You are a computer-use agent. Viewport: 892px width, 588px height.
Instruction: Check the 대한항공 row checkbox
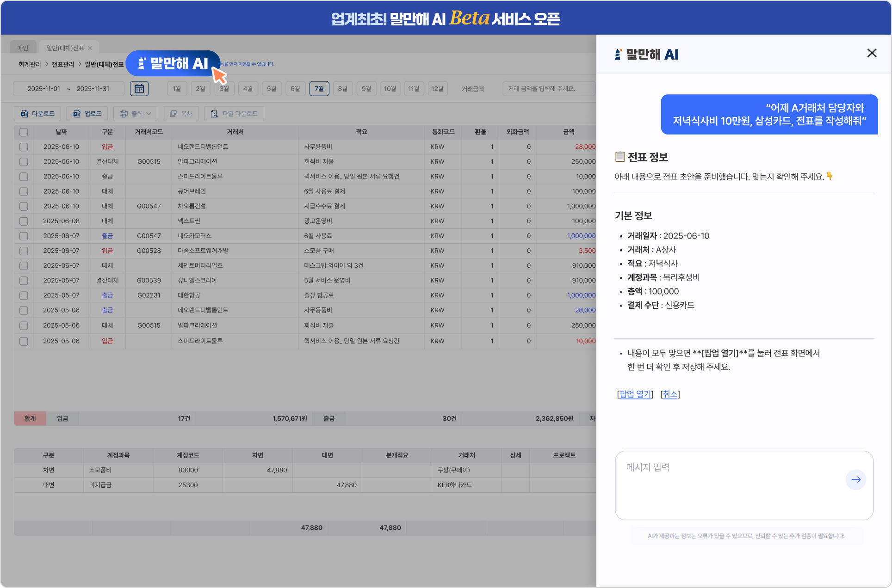[24, 295]
